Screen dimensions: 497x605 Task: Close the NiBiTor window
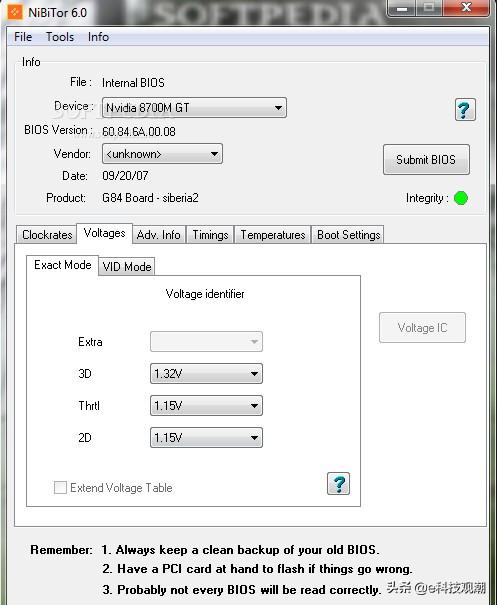pyautogui.click(x=466, y=8)
